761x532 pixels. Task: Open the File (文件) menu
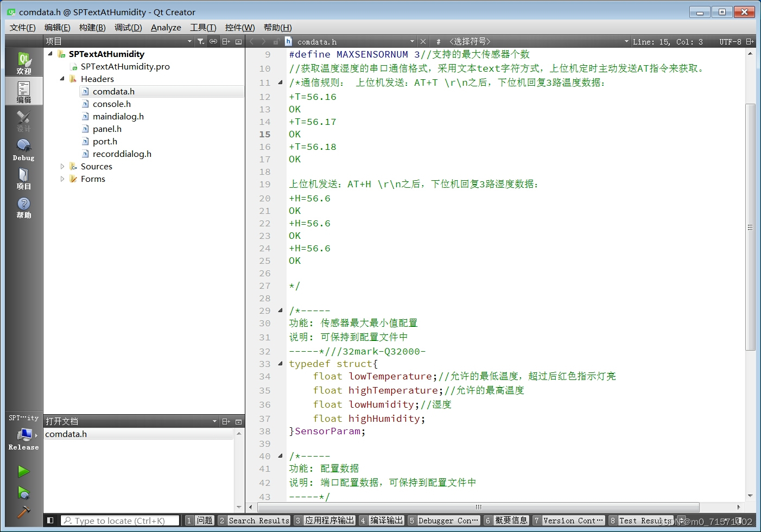coord(22,27)
